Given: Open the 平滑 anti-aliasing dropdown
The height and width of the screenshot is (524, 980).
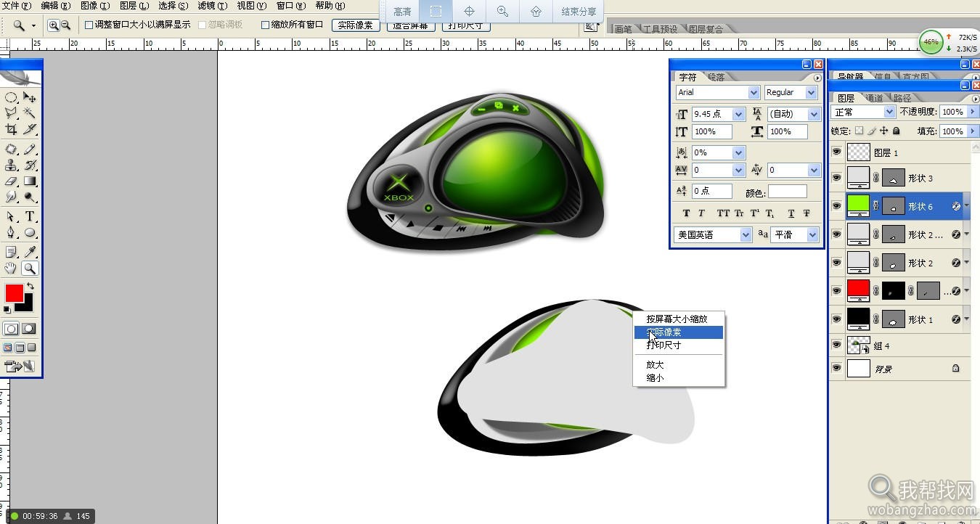Looking at the screenshot, I should pyautogui.click(x=812, y=234).
